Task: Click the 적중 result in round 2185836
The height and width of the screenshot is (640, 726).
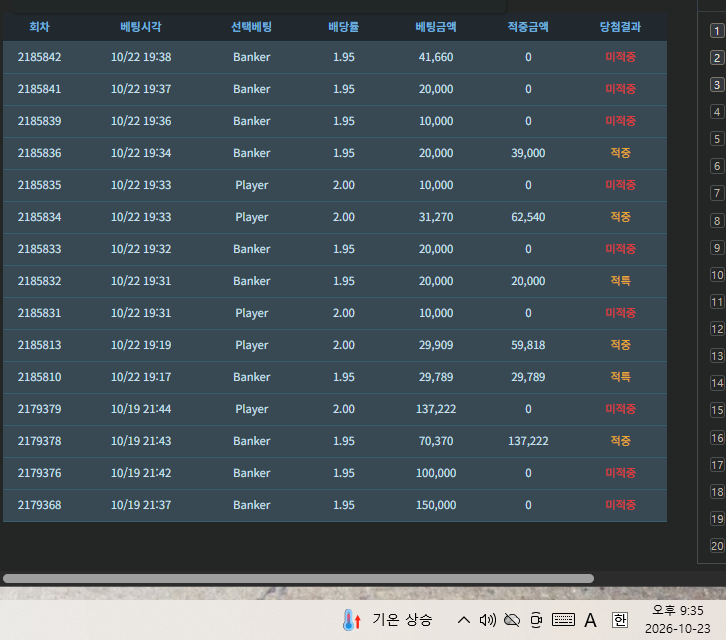Action: coord(620,153)
